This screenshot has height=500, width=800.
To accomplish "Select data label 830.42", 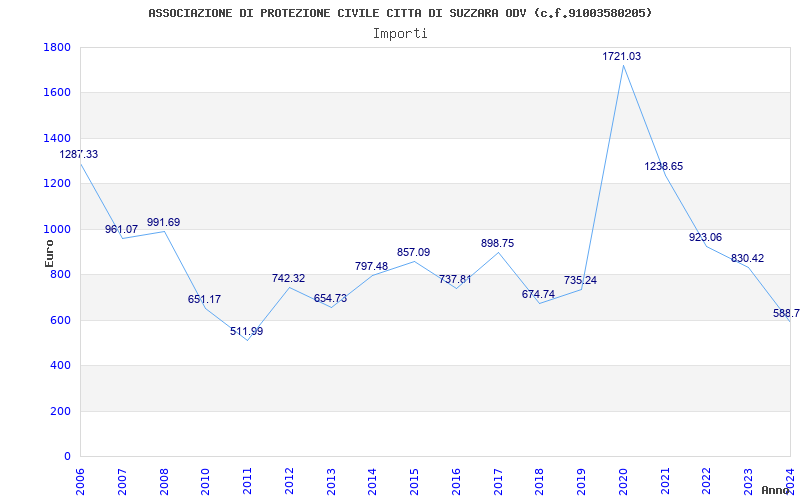I will (x=747, y=258).
